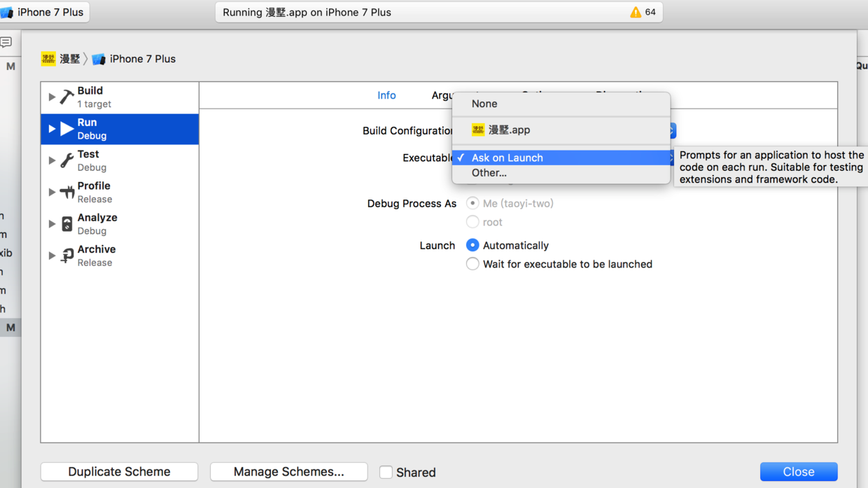Expand the Analyze disclosure triangle
Image resolution: width=868 pixels, height=488 pixels.
pyautogui.click(x=52, y=224)
